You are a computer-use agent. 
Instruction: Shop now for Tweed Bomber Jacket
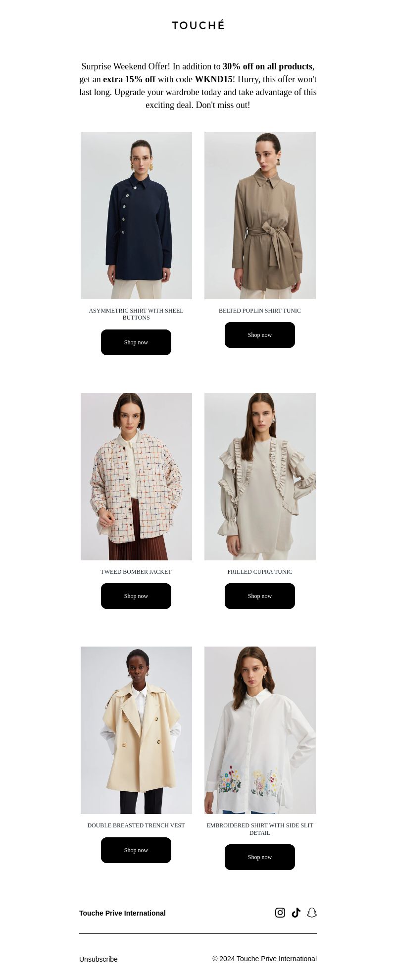coord(136,596)
